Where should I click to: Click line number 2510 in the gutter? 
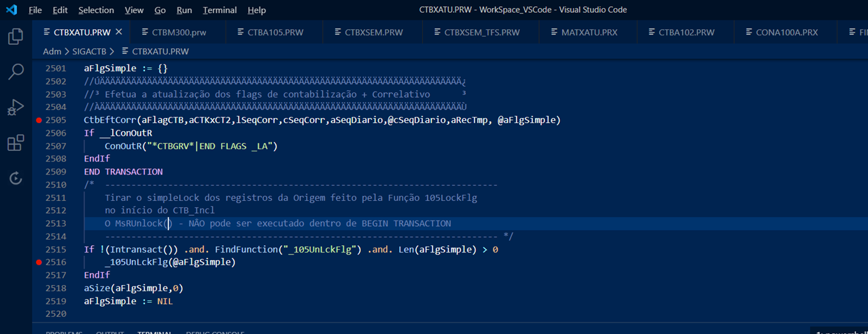[x=55, y=185]
